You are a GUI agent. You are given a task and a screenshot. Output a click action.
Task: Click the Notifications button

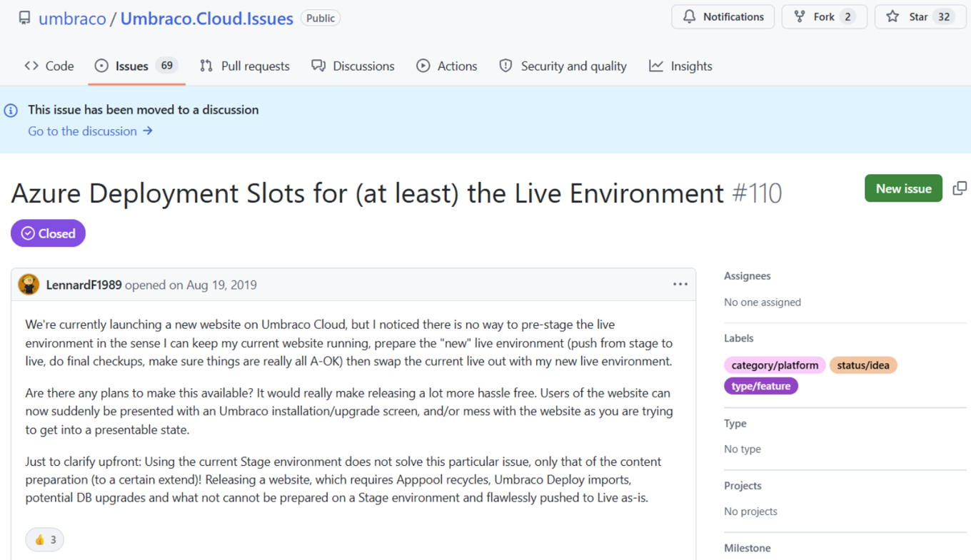[x=723, y=16]
